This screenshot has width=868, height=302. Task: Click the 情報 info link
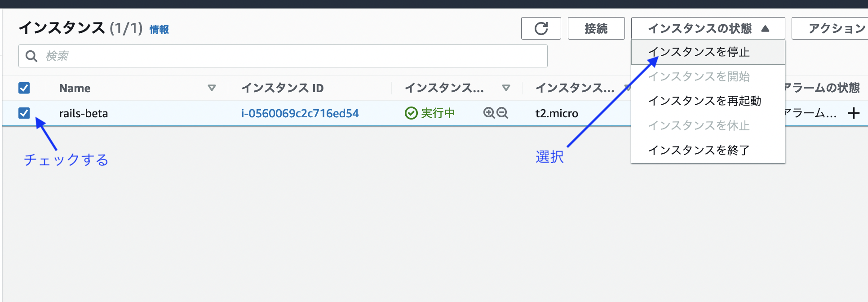[x=159, y=30]
